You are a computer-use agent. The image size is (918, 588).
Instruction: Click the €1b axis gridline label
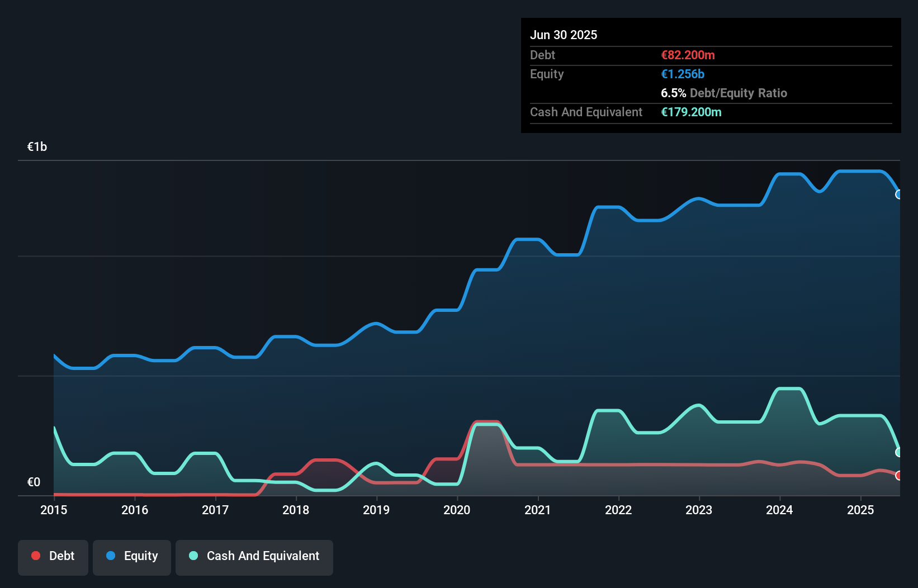[37, 146]
